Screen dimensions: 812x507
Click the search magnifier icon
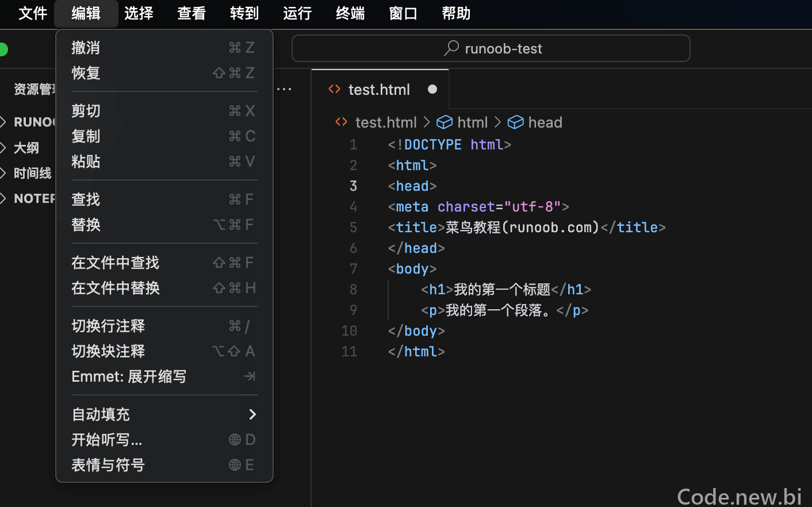pos(451,48)
